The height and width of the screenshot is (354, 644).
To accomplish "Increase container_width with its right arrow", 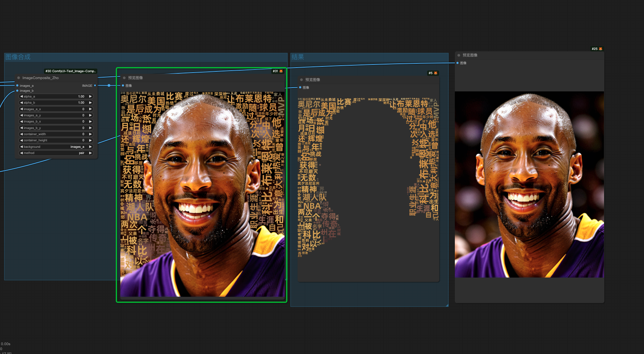I will coord(90,134).
